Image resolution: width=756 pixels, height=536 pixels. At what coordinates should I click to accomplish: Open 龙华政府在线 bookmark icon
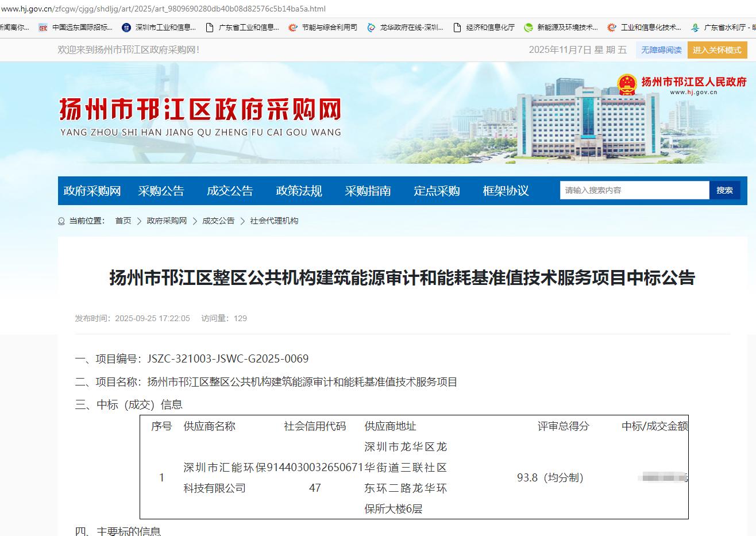pyautogui.click(x=371, y=28)
